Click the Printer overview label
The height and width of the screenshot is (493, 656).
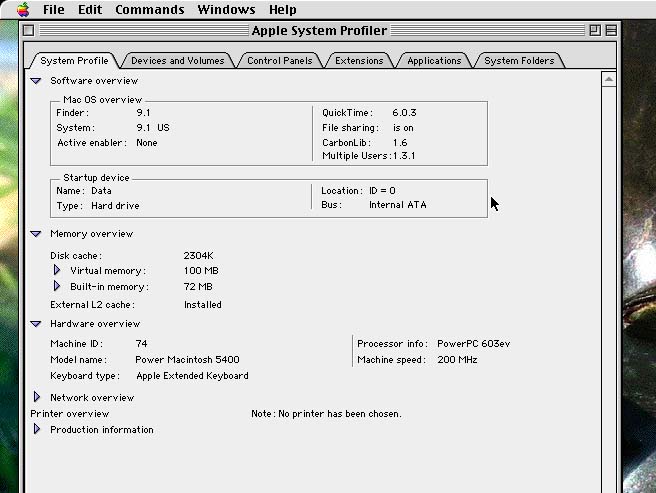click(x=69, y=413)
